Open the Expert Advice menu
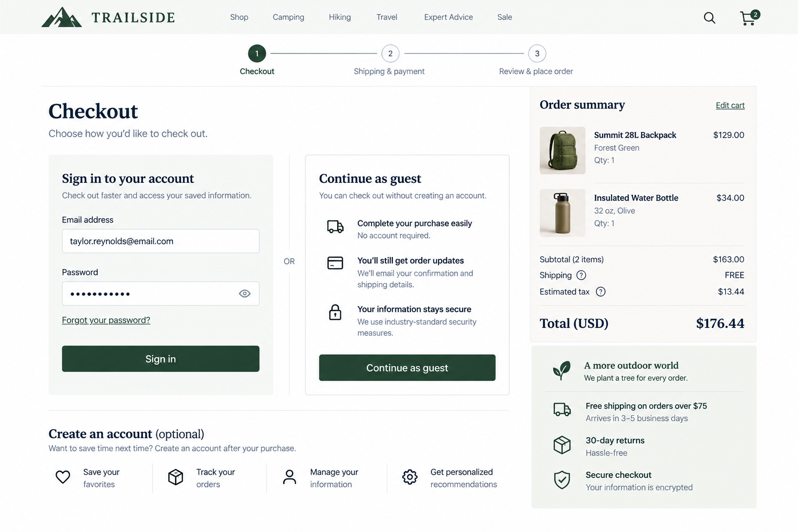The width and height of the screenshot is (798, 532). (448, 17)
